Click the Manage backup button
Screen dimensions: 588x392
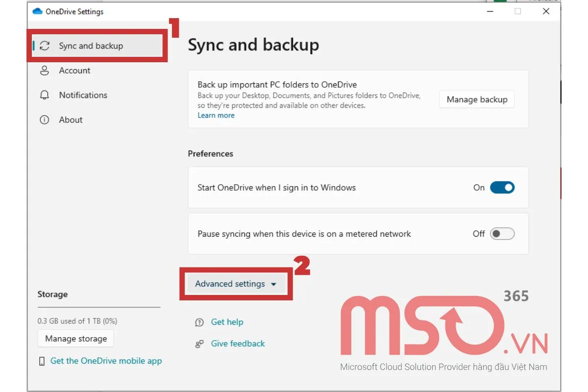476,99
